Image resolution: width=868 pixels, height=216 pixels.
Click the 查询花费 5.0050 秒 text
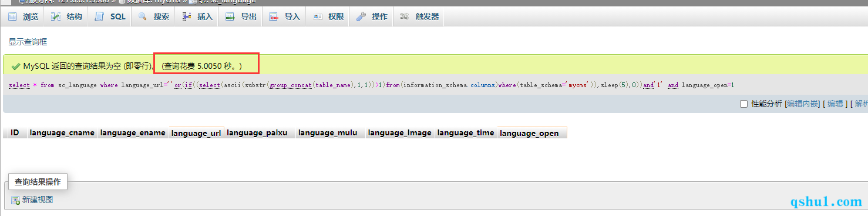pos(202,66)
